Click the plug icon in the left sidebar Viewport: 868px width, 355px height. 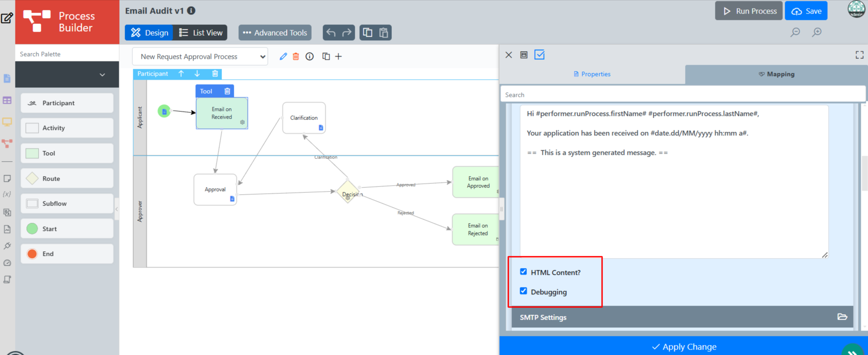point(7,246)
